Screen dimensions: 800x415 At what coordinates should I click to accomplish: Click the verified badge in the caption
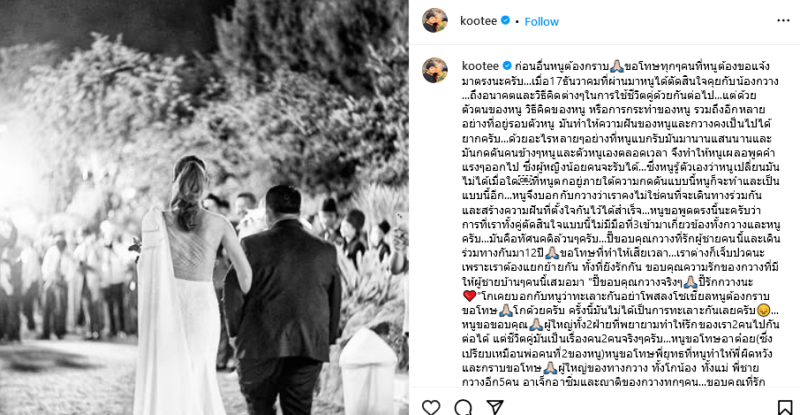[507, 66]
